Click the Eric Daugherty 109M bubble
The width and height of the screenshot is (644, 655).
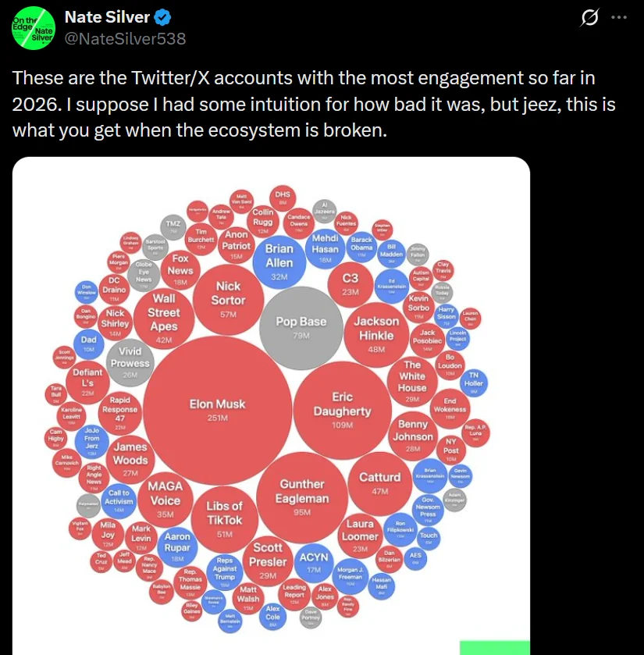tap(341, 410)
